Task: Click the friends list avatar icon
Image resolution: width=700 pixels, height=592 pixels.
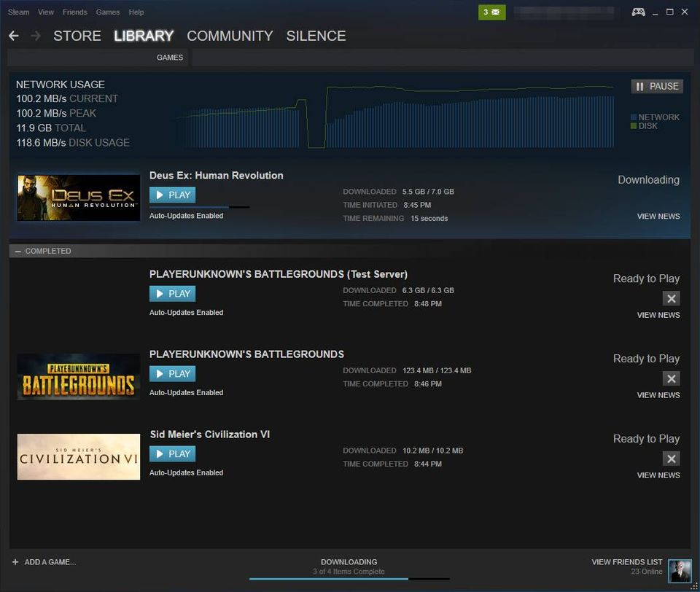Action: pos(680,571)
